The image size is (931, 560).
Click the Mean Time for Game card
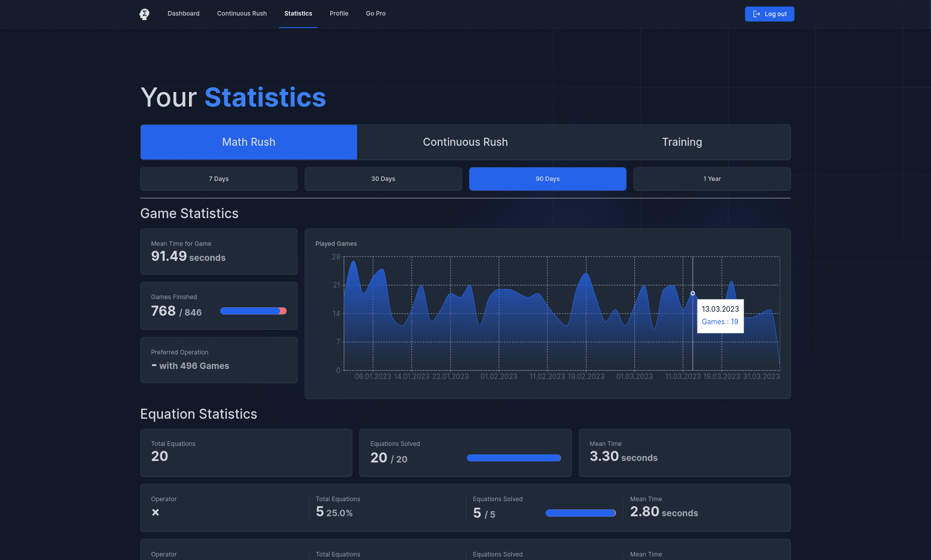coord(219,251)
